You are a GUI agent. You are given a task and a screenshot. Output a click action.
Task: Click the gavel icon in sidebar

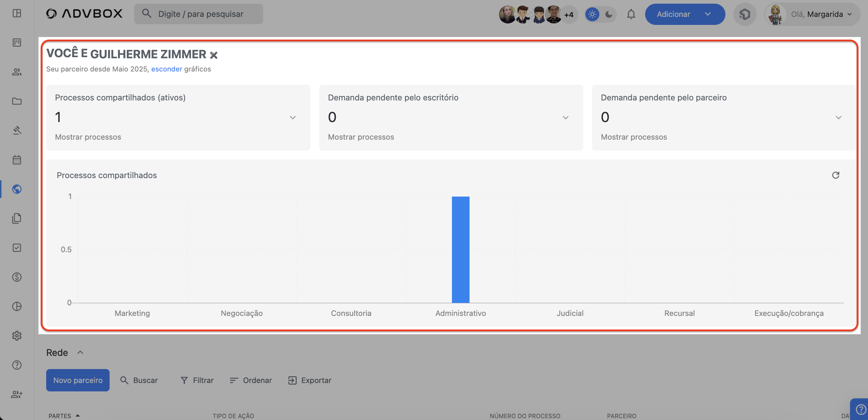point(17,130)
